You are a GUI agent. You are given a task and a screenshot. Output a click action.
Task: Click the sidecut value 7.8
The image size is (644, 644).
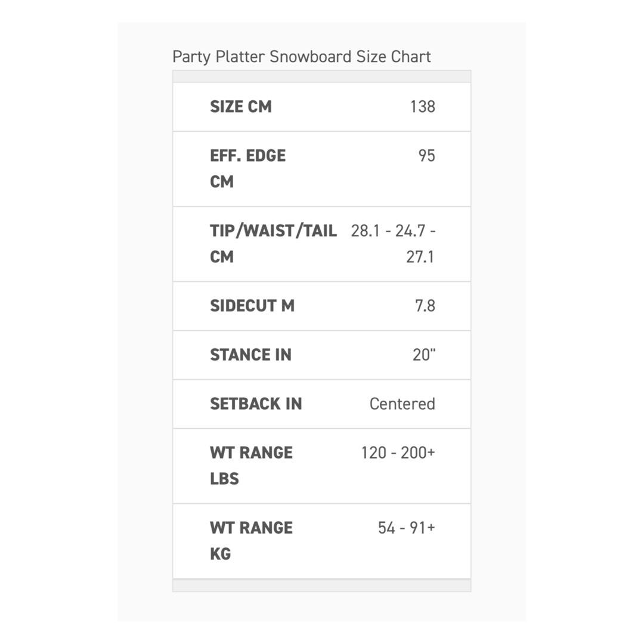pos(425,306)
